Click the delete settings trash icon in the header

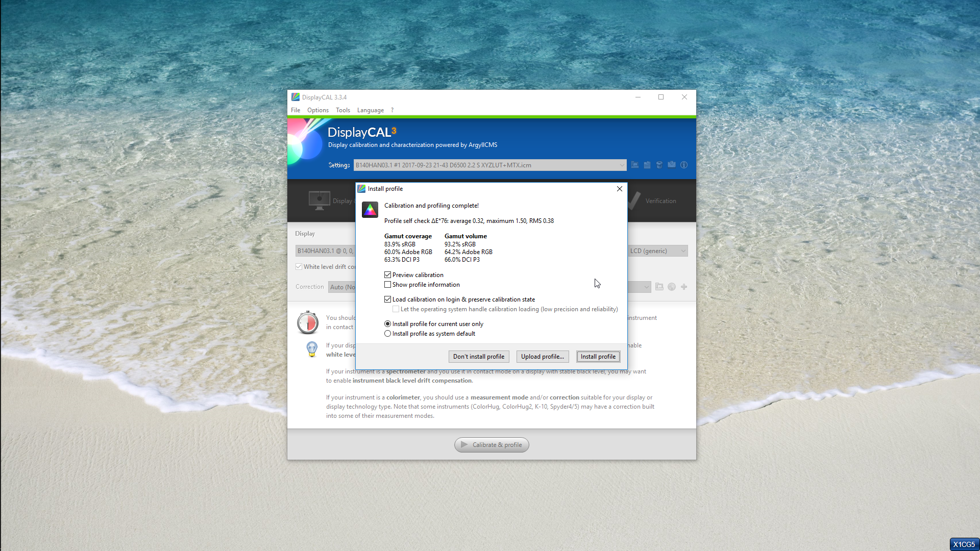[659, 165]
